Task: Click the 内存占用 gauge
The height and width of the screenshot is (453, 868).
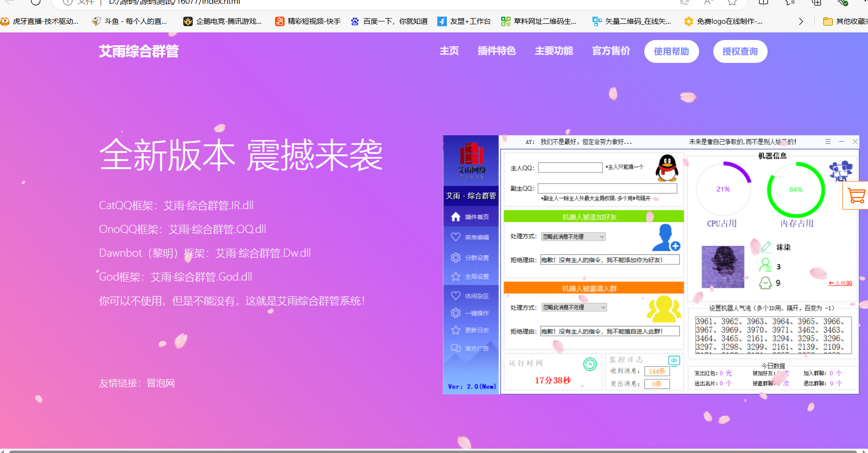Action: 796,189
